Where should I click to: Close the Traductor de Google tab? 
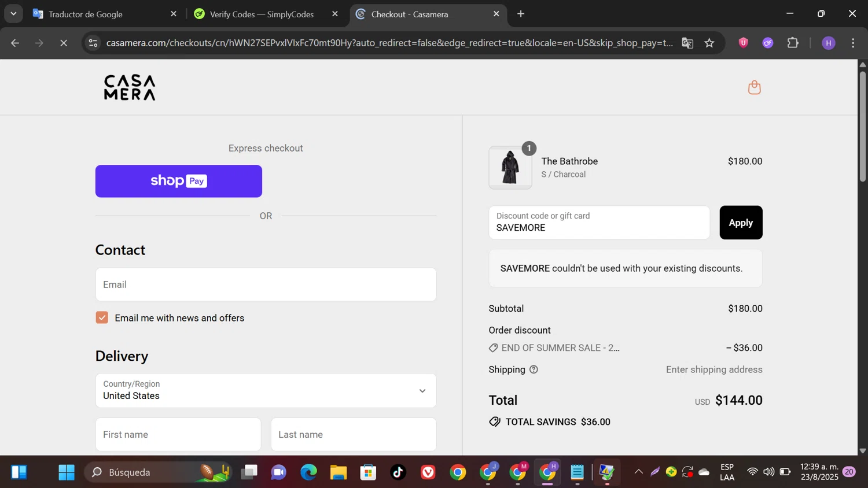174,14
